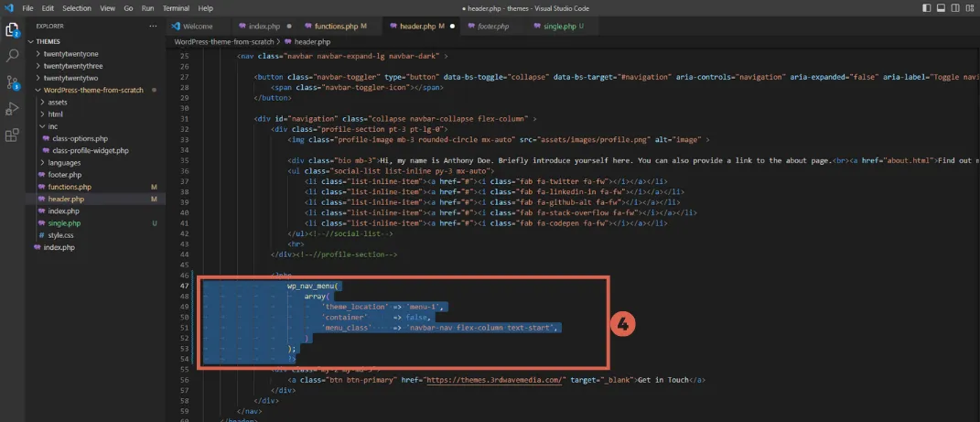
Task: Click the 'theme_location' key text
Action: tap(354, 307)
